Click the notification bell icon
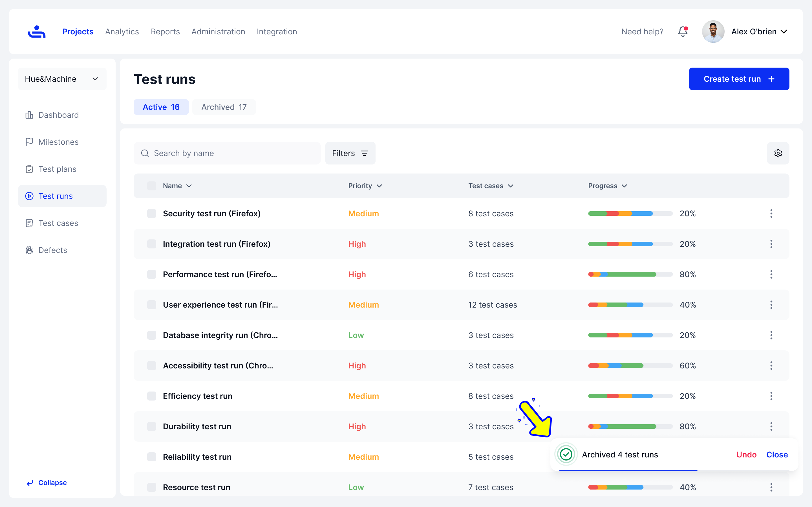Screen dimensions: 812x507 683,32
